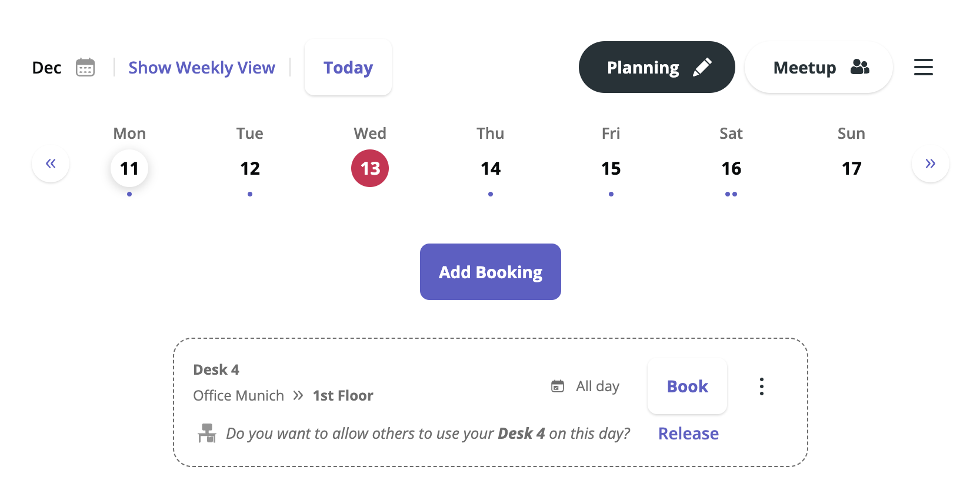Click the Office Munich breadcrumb chevron
Viewport: 980px width, 500px height.
pos(298,395)
